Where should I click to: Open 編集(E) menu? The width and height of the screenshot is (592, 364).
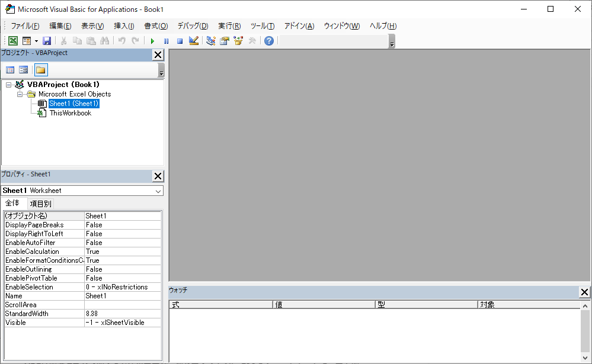[60, 26]
